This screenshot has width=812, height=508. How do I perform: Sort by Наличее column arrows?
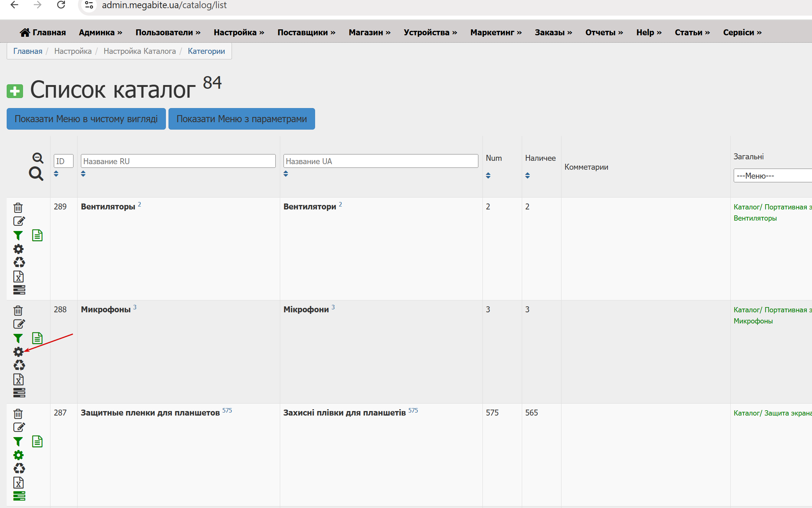click(x=527, y=175)
